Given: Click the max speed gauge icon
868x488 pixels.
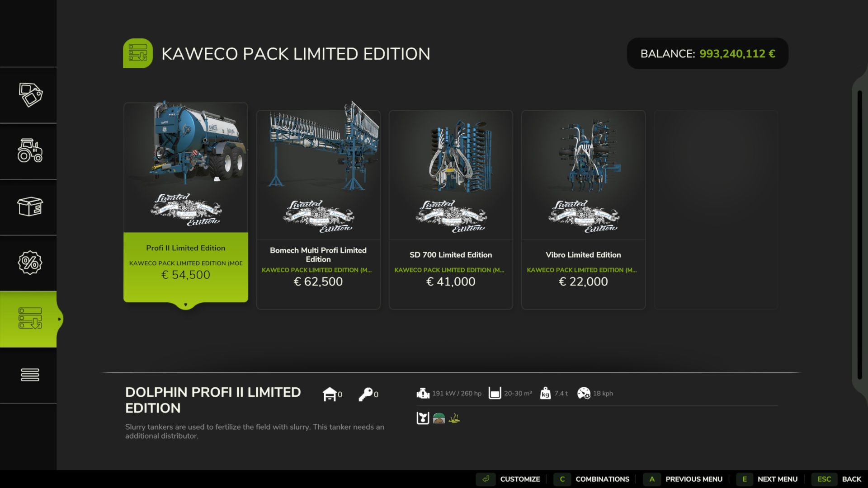Looking at the screenshot, I should [584, 393].
